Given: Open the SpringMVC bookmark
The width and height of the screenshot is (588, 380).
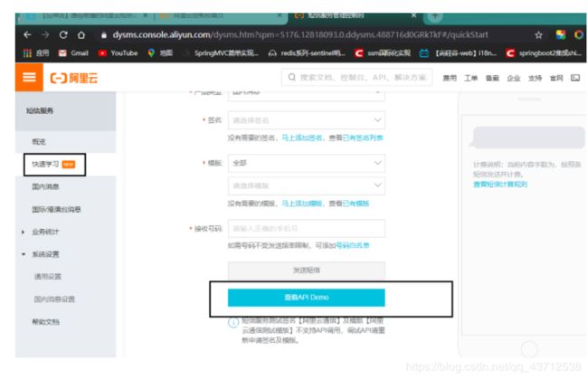Looking at the screenshot, I should coord(222,53).
